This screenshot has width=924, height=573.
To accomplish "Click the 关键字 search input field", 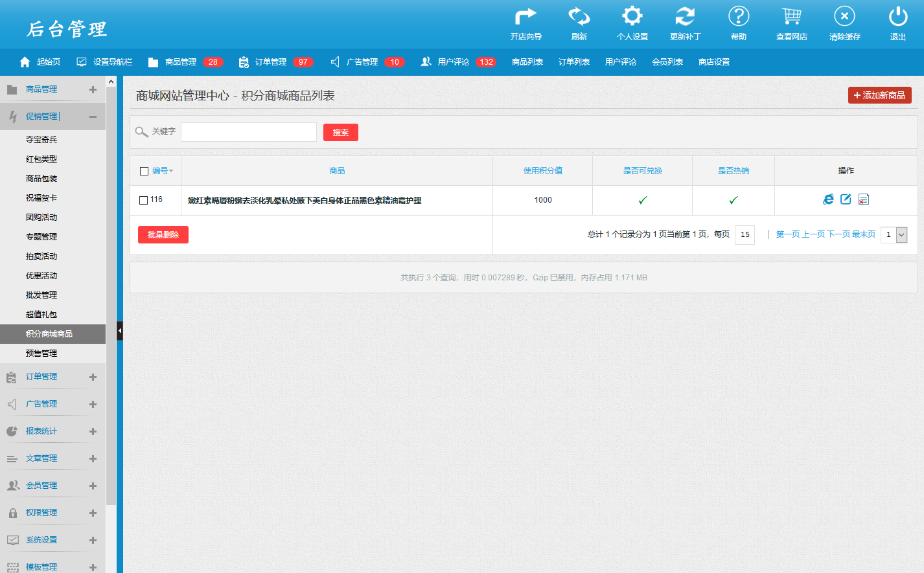I will pyautogui.click(x=249, y=132).
